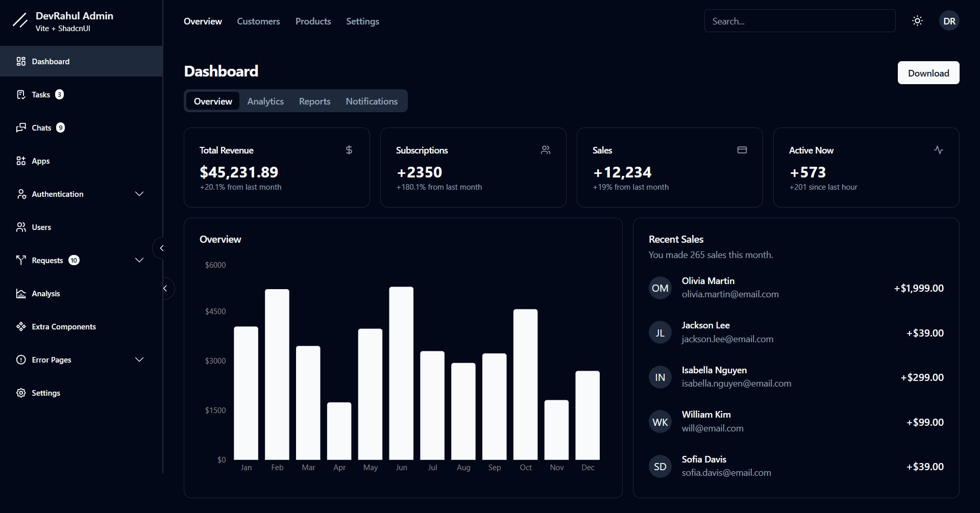Open Settings from the sidebar

pyautogui.click(x=45, y=393)
